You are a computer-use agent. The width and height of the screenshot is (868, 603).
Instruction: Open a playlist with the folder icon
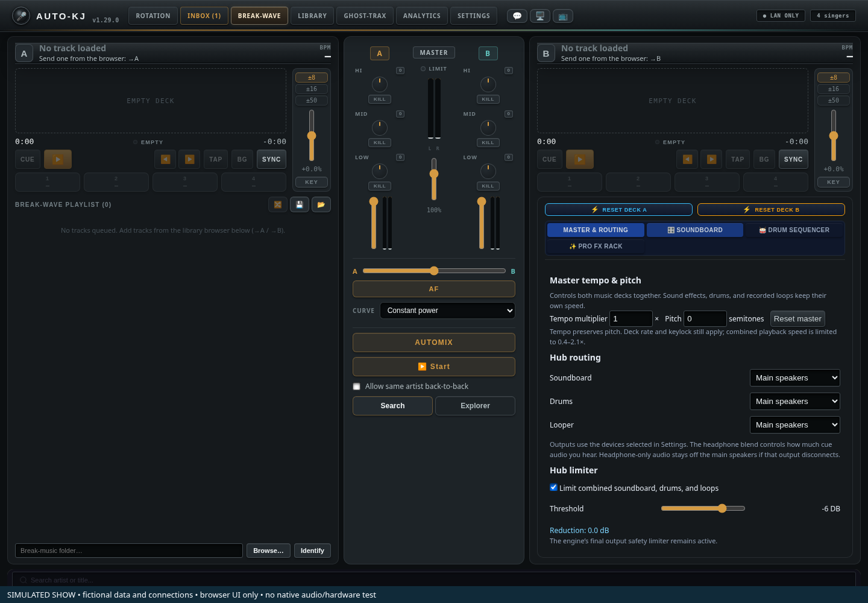[321, 205]
